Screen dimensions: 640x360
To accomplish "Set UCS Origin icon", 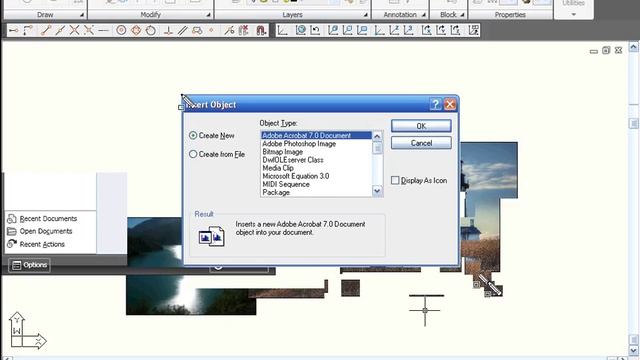I will (x=380, y=30).
